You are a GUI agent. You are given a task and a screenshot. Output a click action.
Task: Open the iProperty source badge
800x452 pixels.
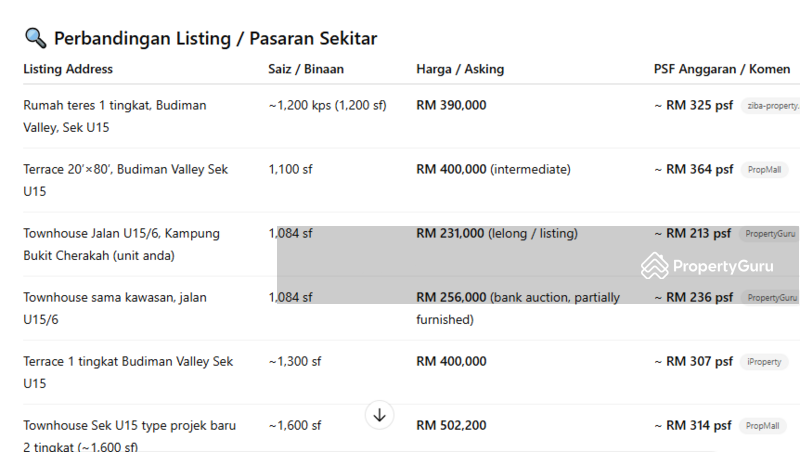point(764,362)
